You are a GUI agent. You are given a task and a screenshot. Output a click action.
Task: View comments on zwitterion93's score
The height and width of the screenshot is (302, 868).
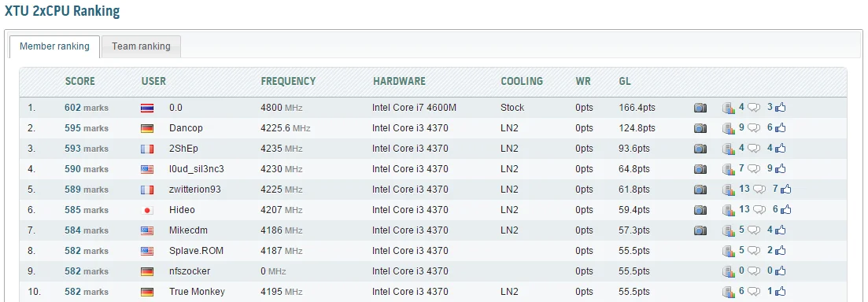pyautogui.click(x=759, y=190)
